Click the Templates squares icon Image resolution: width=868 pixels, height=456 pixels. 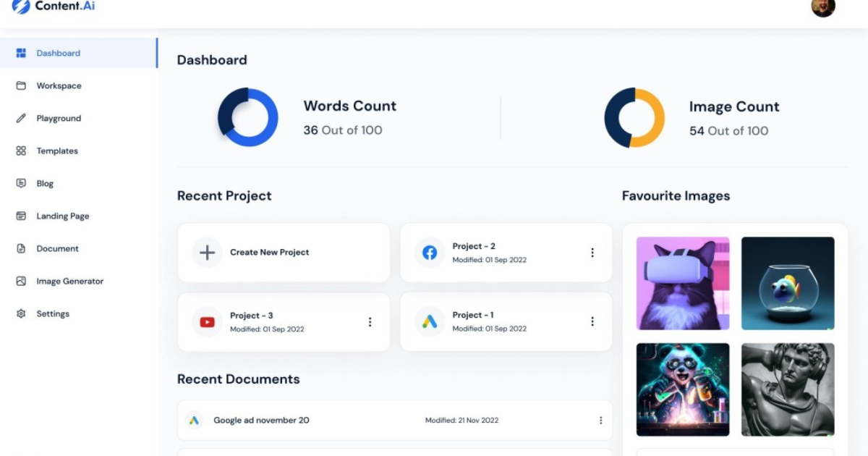[21, 151]
